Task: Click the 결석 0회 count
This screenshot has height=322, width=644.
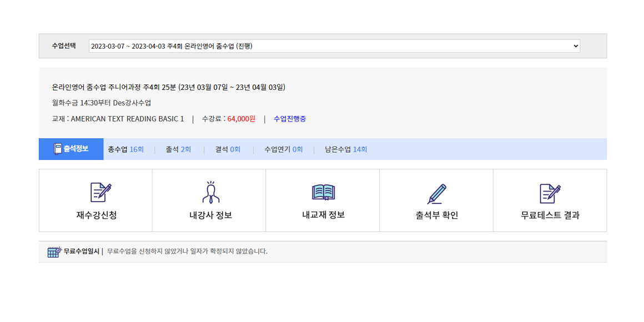Action: coord(228,149)
